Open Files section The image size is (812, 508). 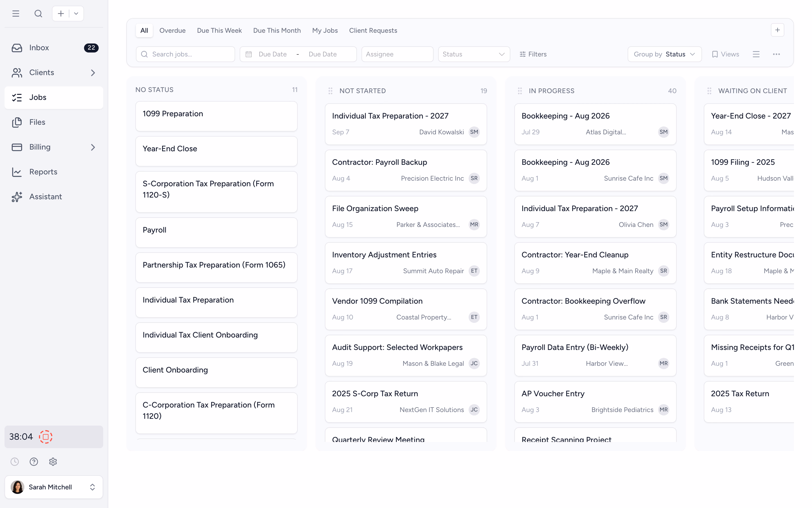tap(54, 122)
